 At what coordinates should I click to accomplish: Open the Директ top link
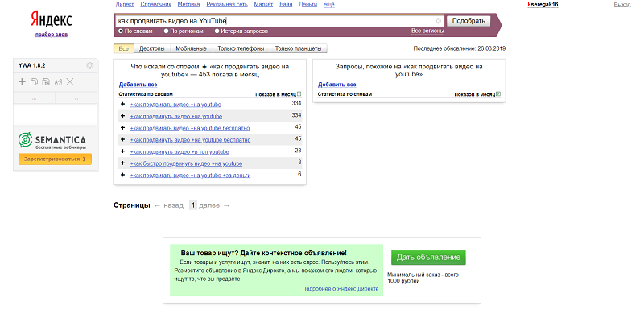[125, 5]
